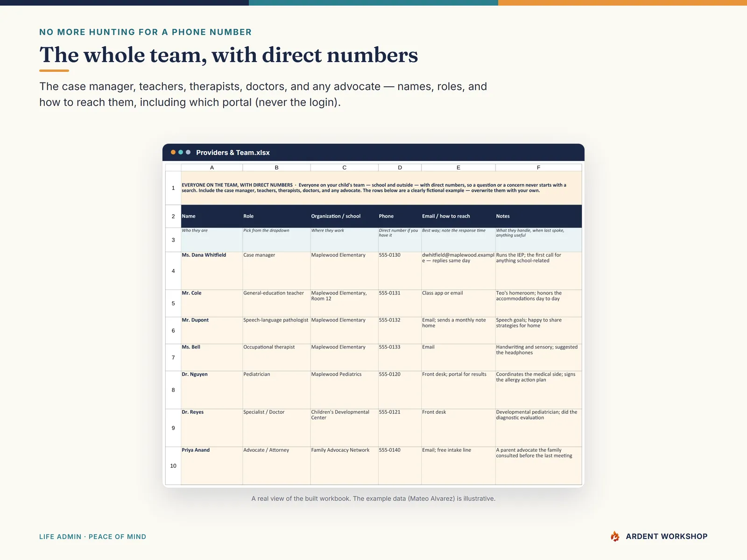Click the 'Role' header cell
The image size is (747, 560).
point(276,216)
